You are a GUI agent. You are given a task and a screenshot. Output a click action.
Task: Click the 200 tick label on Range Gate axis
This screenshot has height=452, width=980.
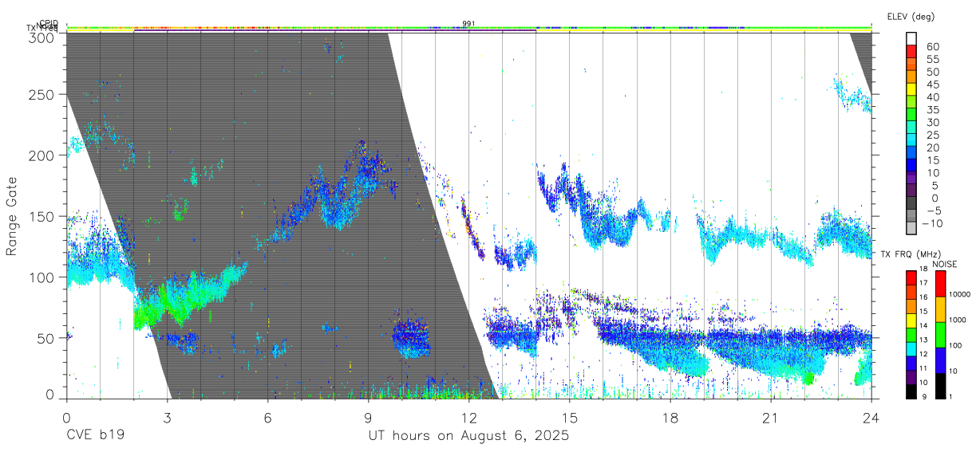42,155
